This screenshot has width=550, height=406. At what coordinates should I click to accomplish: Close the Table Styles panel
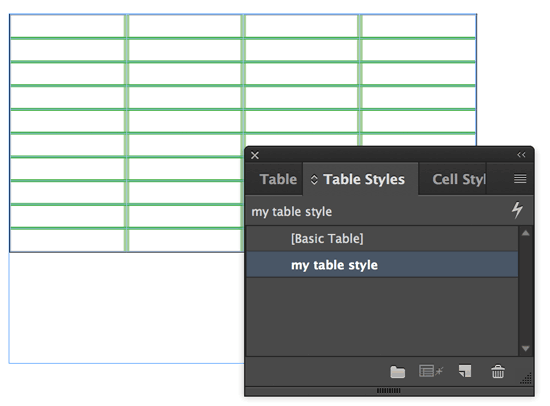point(255,155)
